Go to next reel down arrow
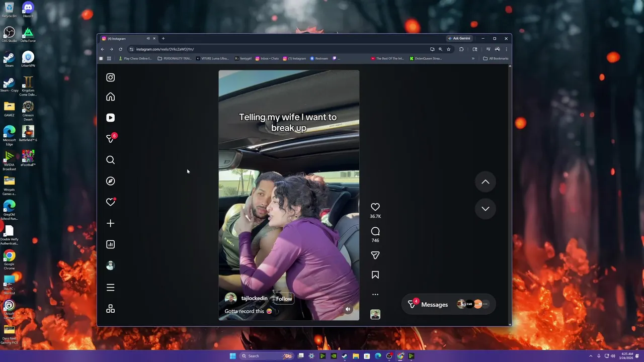Image resolution: width=644 pixels, height=362 pixels. coord(486,209)
